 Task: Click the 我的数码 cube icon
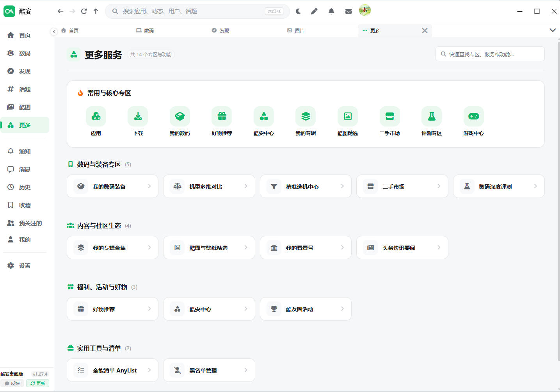[x=180, y=116]
